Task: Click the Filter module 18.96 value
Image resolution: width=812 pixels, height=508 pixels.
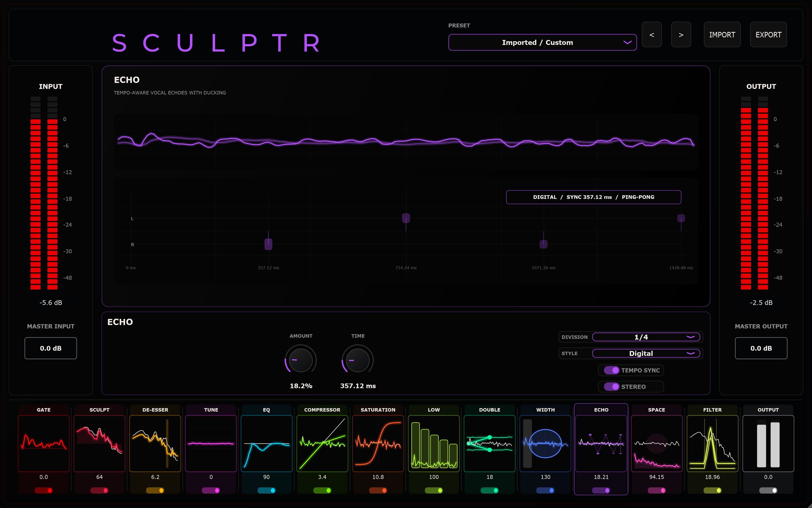Action: pyautogui.click(x=712, y=477)
